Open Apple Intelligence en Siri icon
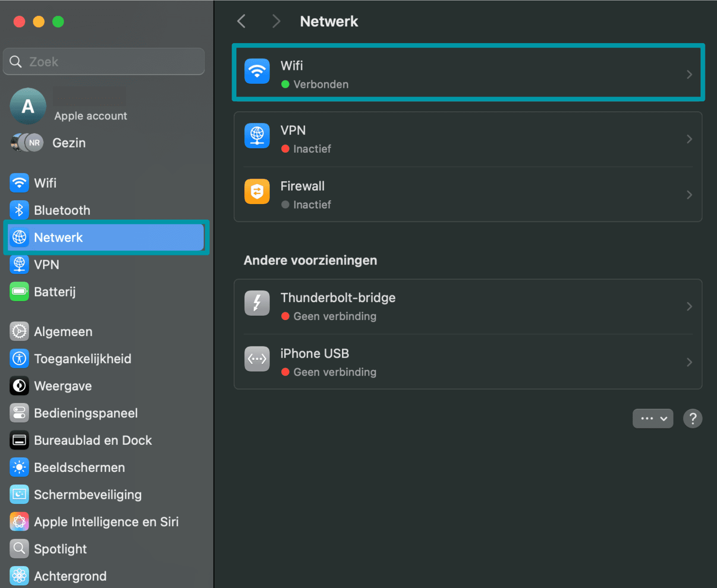This screenshot has width=717, height=588. [19, 522]
